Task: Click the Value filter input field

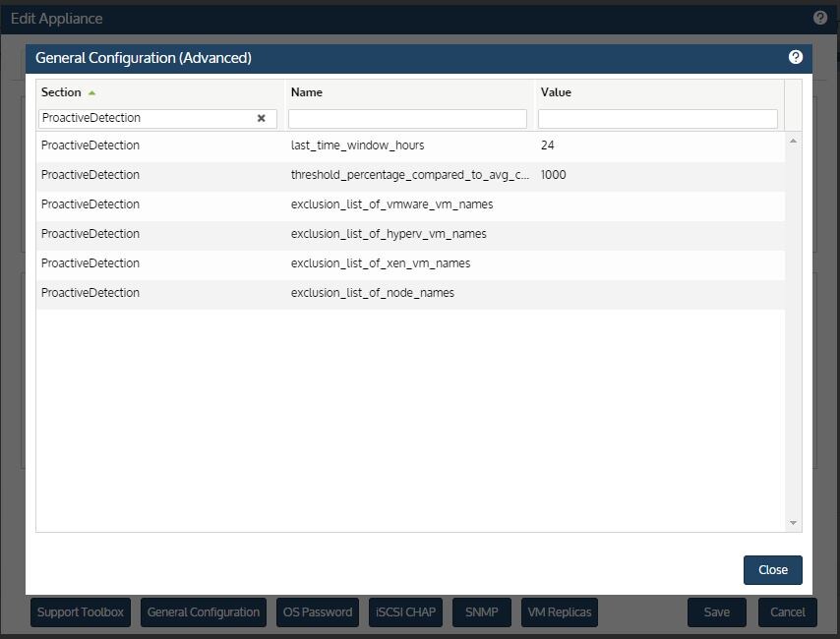Action: pyautogui.click(x=657, y=119)
